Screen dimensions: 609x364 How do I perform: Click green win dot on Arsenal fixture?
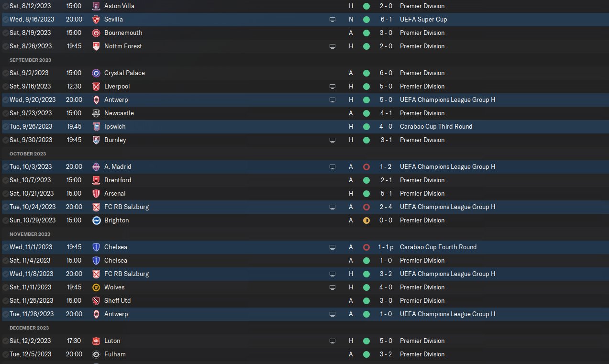[x=366, y=194]
